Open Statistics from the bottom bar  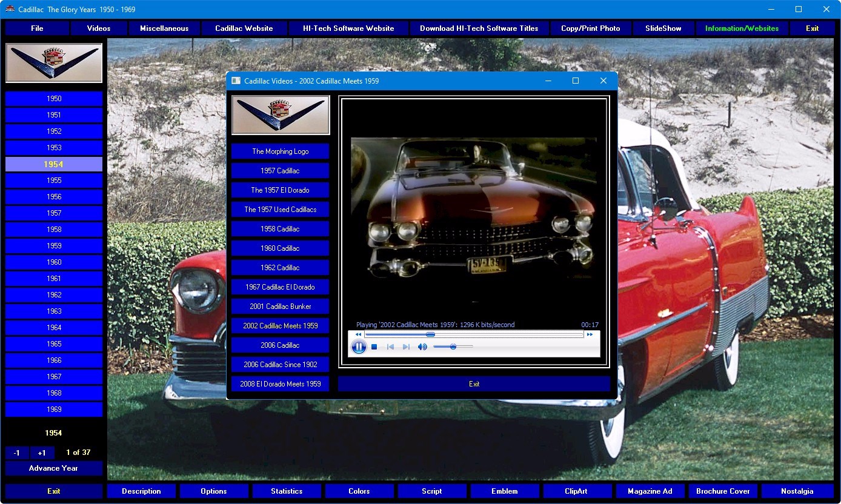(287, 491)
